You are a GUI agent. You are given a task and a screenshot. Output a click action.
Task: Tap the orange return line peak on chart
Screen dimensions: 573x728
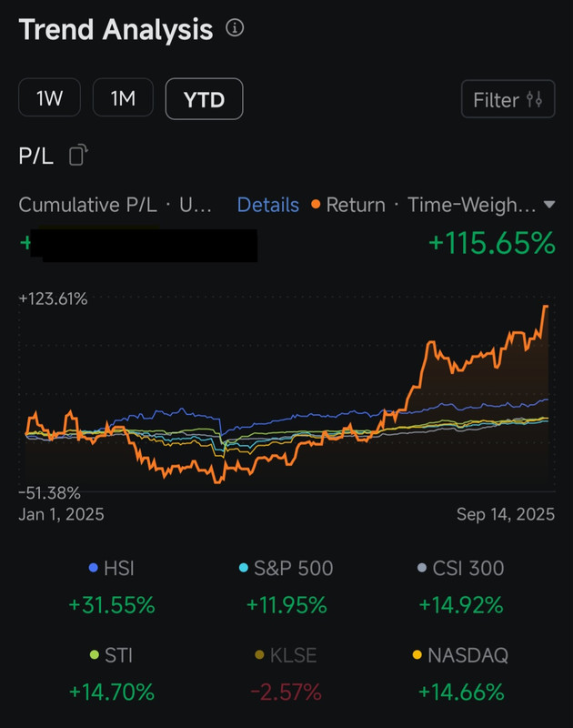(546, 307)
